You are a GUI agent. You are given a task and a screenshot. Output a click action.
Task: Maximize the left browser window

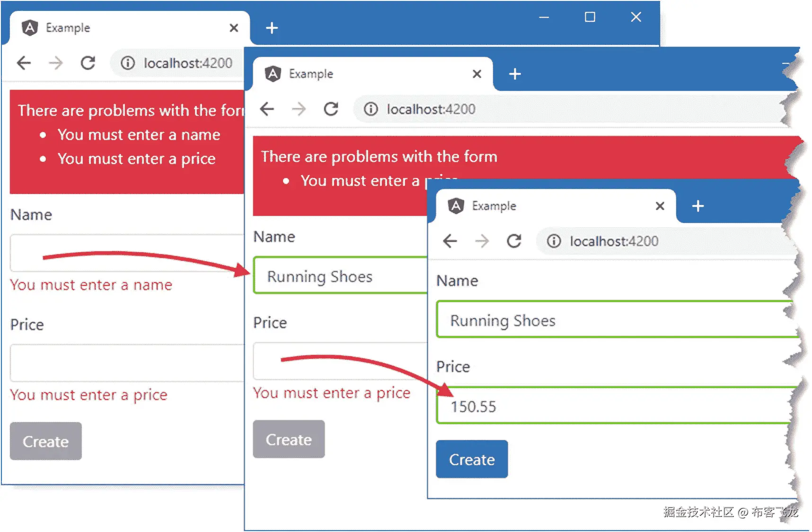click(590, 18)
